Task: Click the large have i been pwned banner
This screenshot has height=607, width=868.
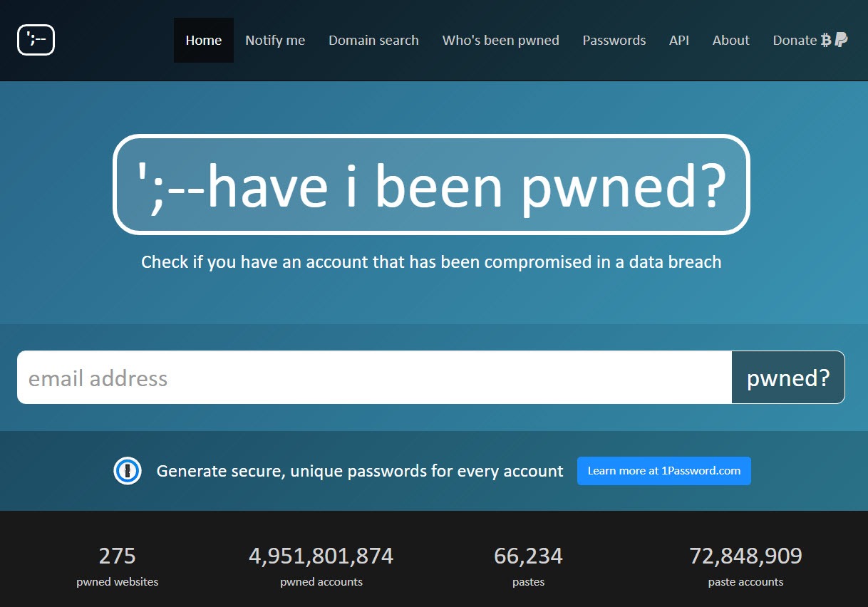Action: coord(431,185)
